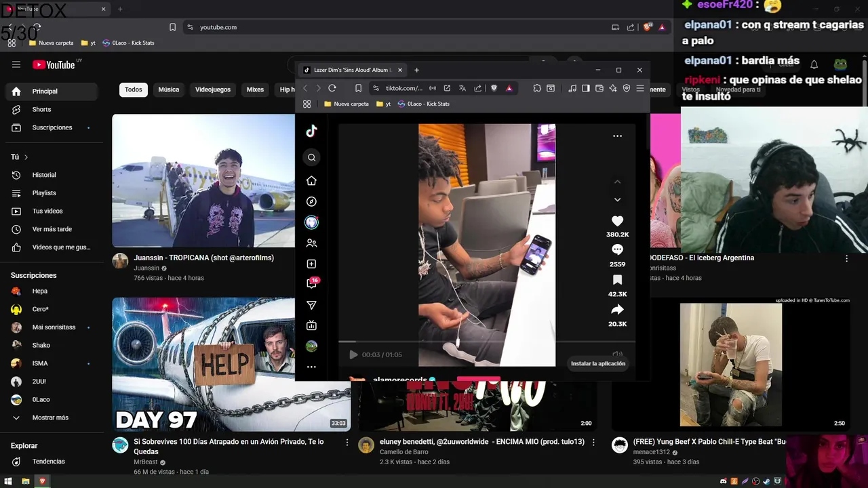
Task: Open options menu for El iceberg Argentina video
Action: pos(846,258)
